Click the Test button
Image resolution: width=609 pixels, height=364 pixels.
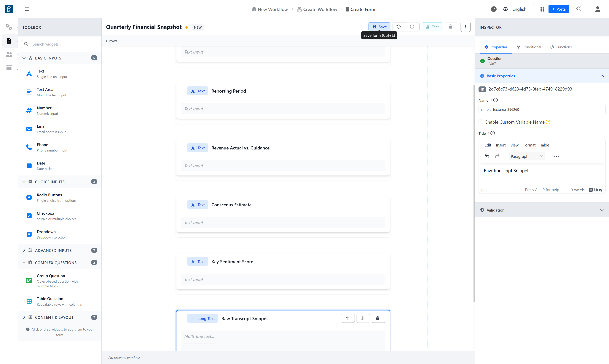[x=432, y=27]
